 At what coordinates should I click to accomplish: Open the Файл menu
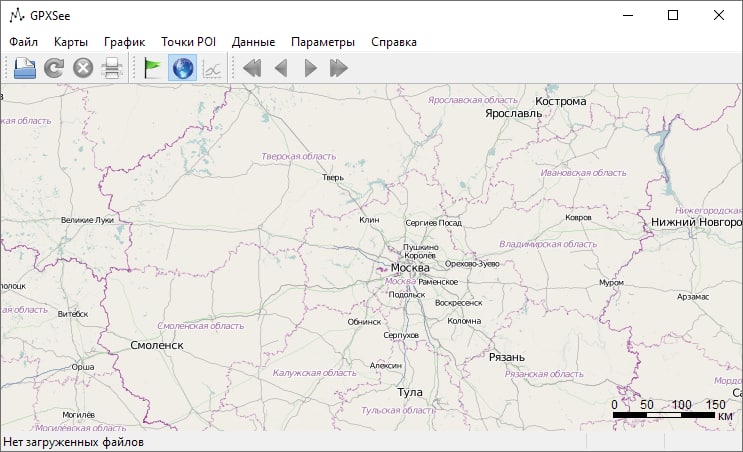tap(24, 42)
